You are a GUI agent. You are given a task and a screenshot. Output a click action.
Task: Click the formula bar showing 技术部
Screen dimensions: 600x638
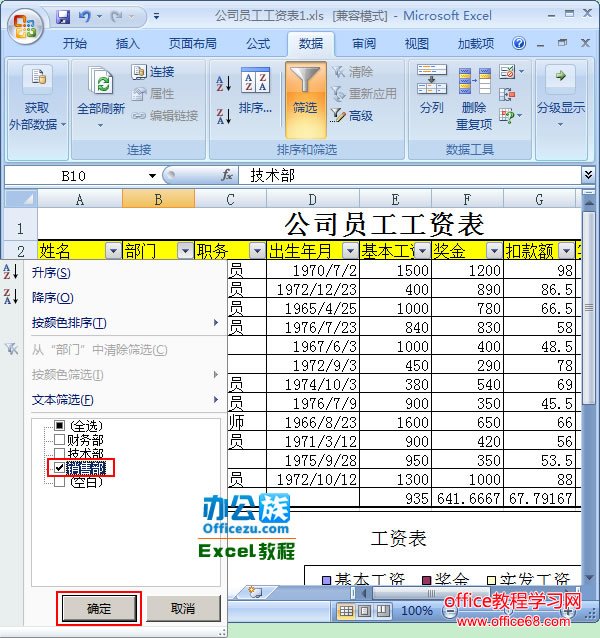coord(410,175)
